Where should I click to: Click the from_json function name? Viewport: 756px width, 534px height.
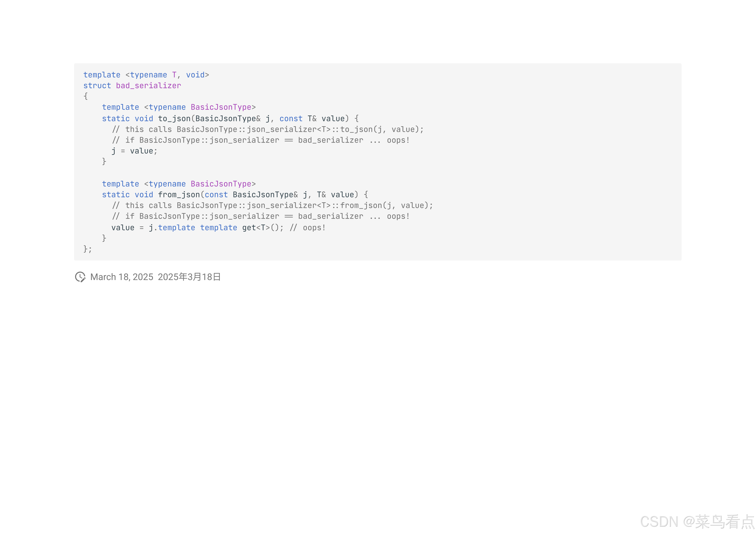click(179, 195)
